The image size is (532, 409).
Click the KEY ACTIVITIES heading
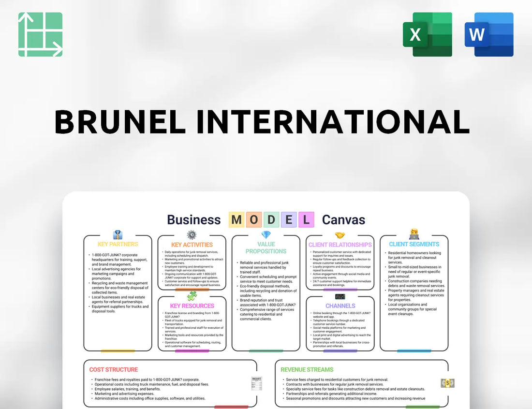pyautogui.click(x=192, y=245)
